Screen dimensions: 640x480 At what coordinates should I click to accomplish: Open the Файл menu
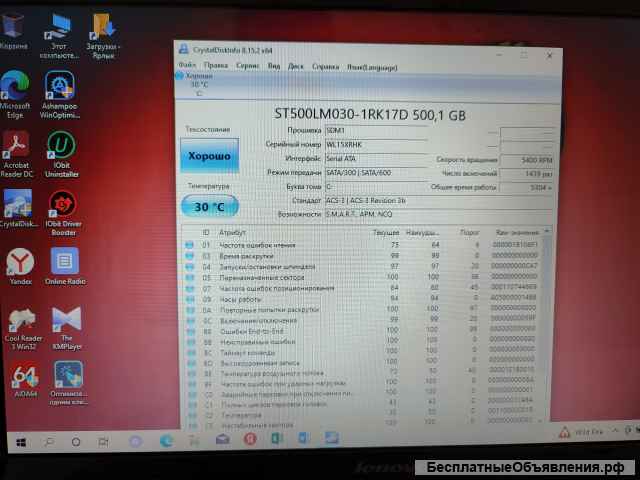point(187,65)
